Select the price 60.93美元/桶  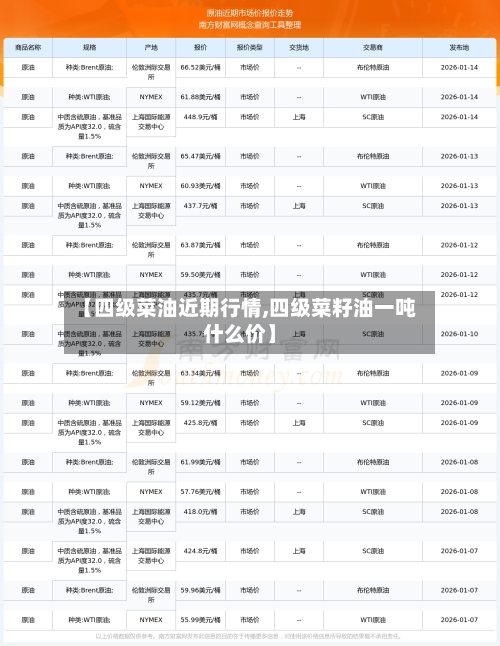click(x=201, y=186)
